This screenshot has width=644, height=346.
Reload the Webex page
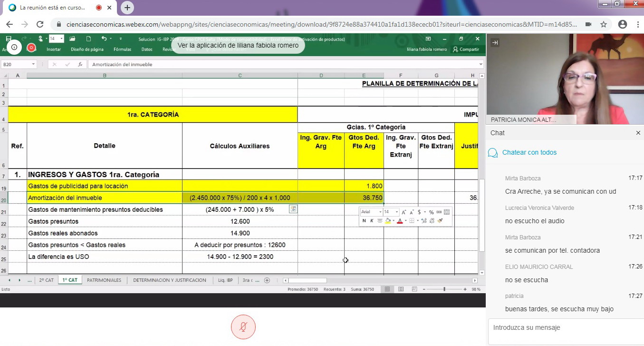40,24
